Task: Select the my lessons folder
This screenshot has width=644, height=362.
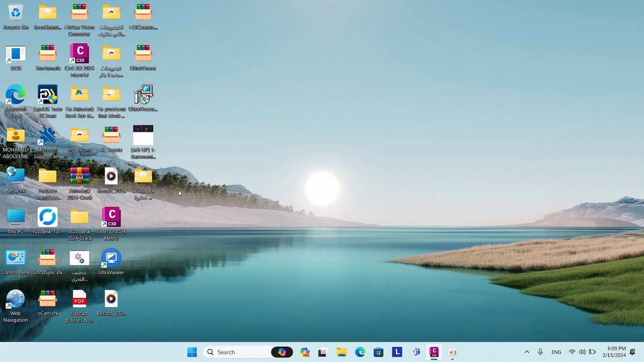Action: [x=79, y=136]
